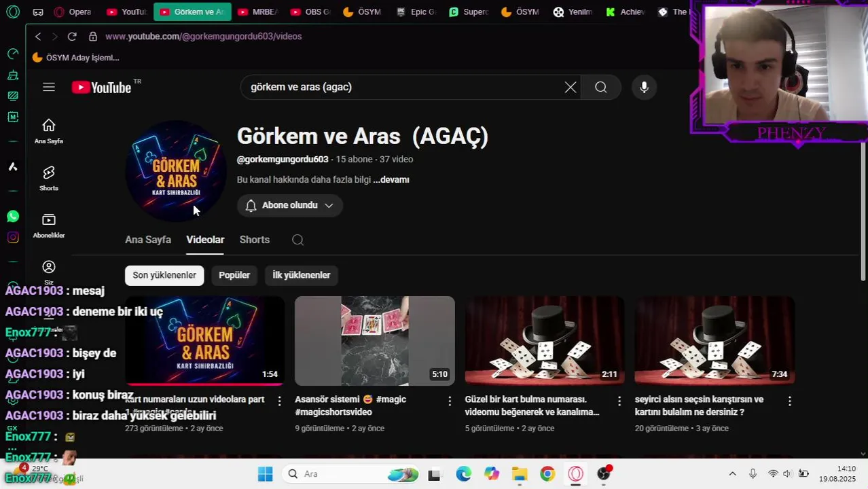
Task: Open the YouTube hamburger guide menu
Action: pyautogui.click(x=48, y=87)
